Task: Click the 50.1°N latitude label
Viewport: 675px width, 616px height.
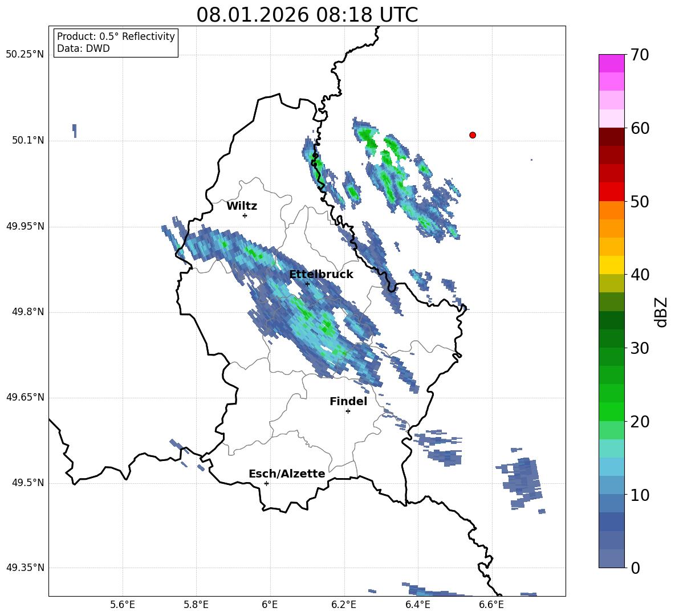Action: (28, 140)
